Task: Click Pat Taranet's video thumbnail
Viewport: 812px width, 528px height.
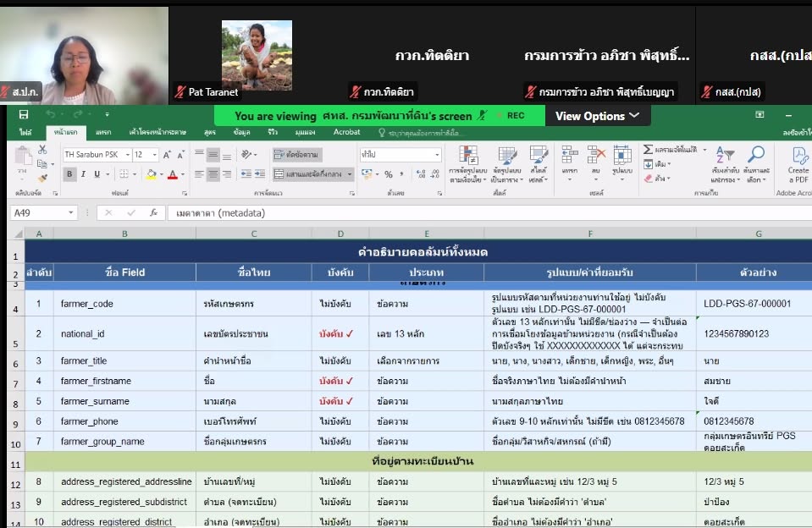Action: pos(257,55)
